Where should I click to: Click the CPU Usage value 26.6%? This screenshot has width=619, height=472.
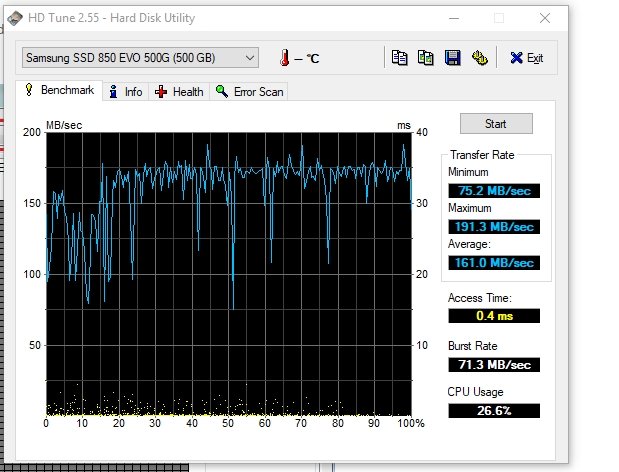(494, 410)
